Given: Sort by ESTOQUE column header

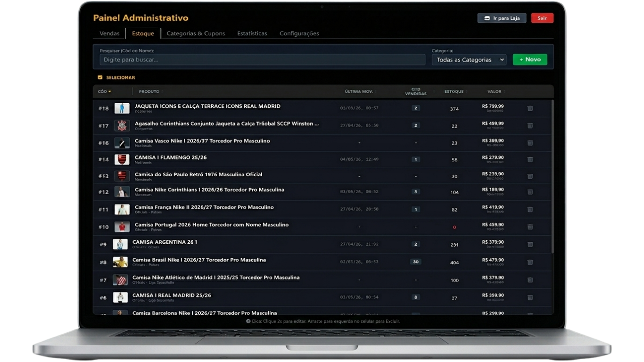Looking at the screenshot, I should [x=454, y=91].
